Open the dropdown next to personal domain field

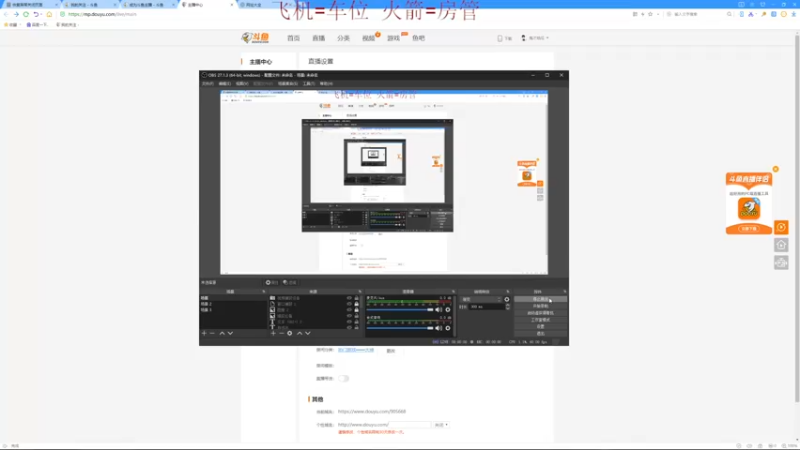441,424
